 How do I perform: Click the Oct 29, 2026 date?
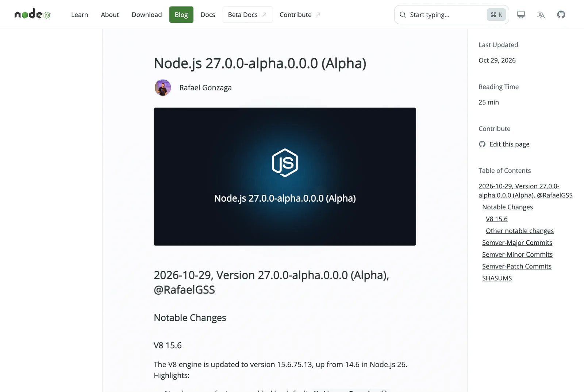497,60
